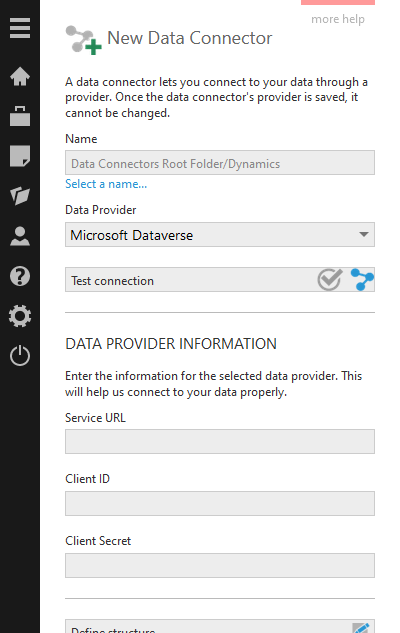Image resolution: width=400 pixels, height=633 pixels.
Task: Open the admin gear icon
Action: coord(20,316)
